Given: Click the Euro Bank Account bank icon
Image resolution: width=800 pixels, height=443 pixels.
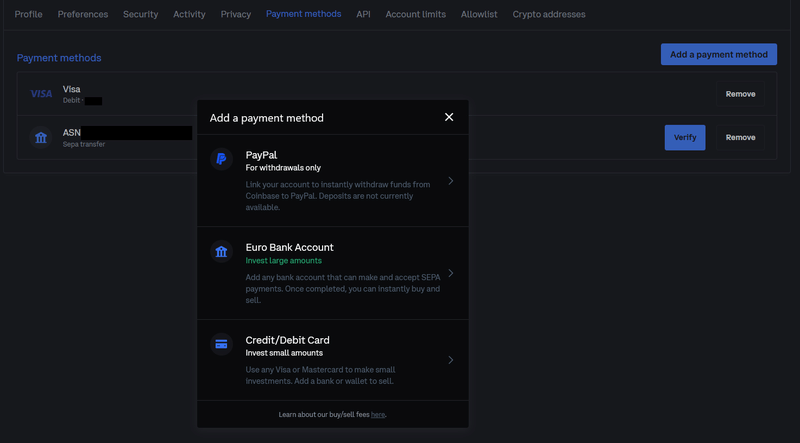Looking at the screenshot, I should pyautogui.click(x=221, y=252).
